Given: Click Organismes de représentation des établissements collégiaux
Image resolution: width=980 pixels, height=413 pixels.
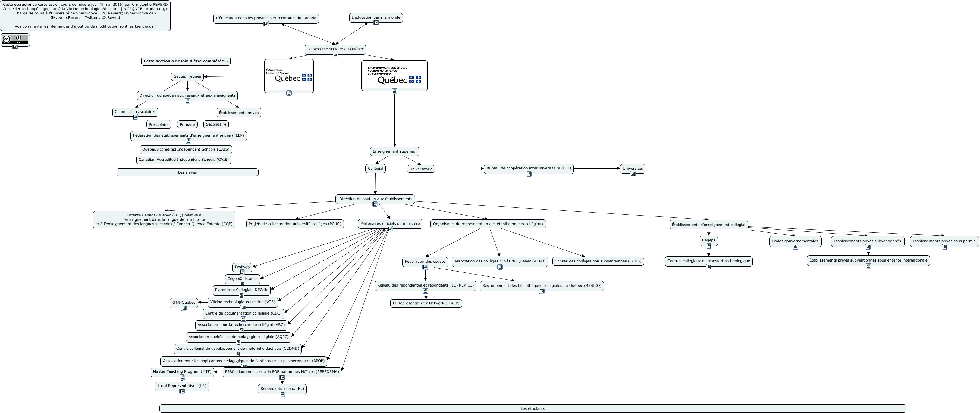Looking at the screenshot, I should click(488, 224).
